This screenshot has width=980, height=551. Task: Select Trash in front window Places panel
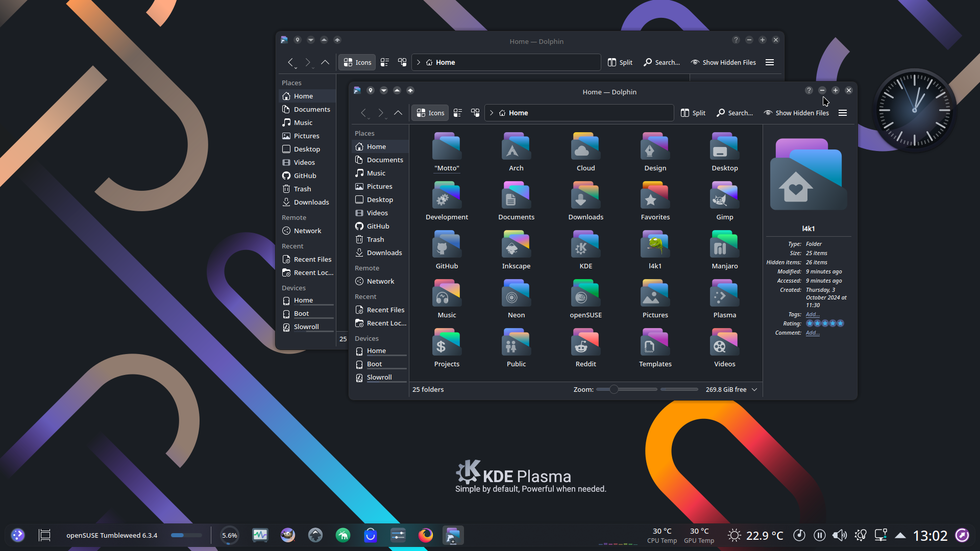[x=380, y=239]
